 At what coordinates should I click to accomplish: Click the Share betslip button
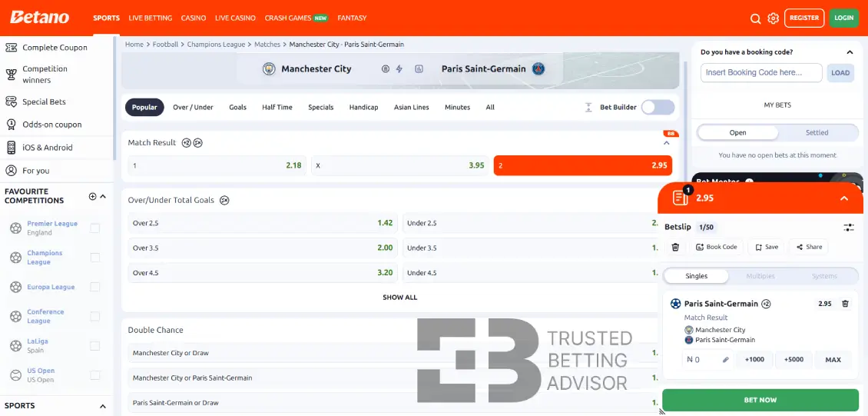coord(809,247)
